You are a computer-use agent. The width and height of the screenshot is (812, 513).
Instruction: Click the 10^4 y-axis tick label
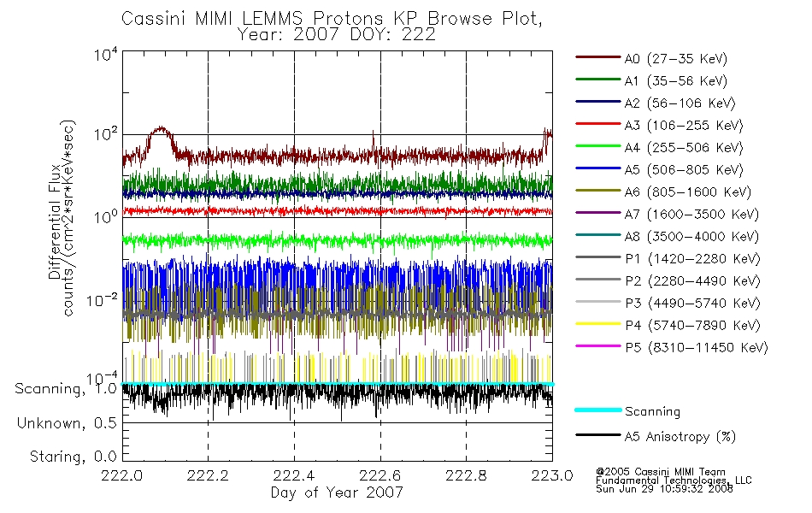coord(106,55)
